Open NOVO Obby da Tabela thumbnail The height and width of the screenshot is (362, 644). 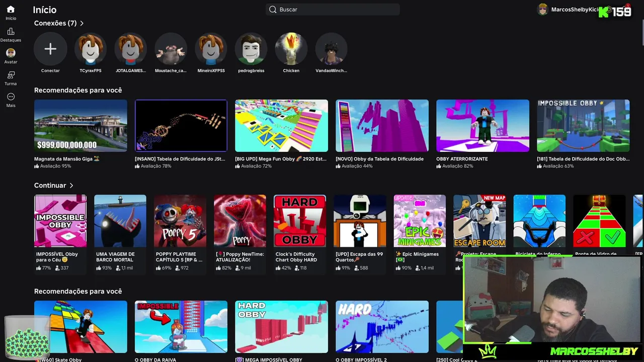tap(382, 126)
